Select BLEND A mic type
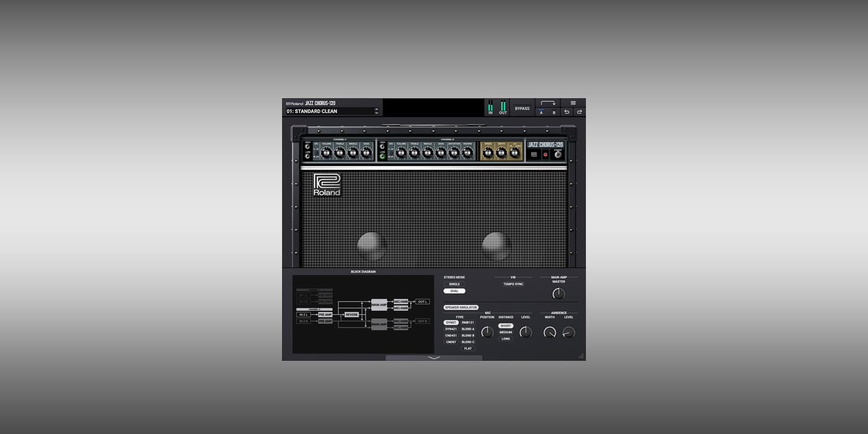The height and width of the screenshot is (434, 868). click(468, 329)
